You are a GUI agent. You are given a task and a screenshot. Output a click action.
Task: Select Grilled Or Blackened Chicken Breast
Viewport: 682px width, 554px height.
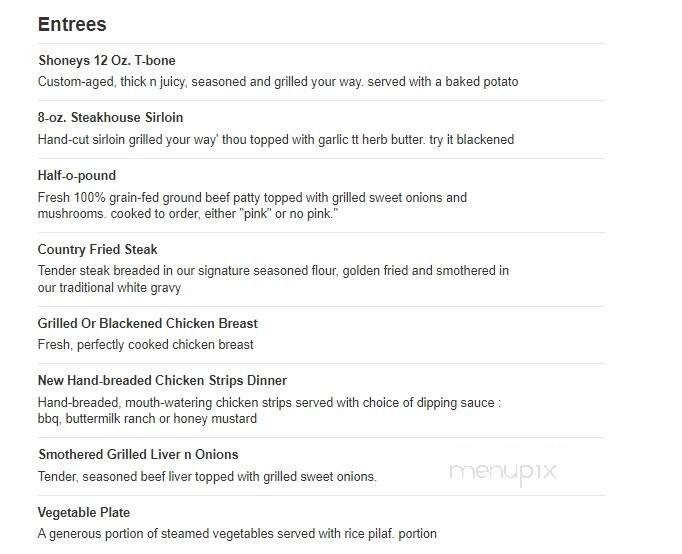click(x=147, y=323)
